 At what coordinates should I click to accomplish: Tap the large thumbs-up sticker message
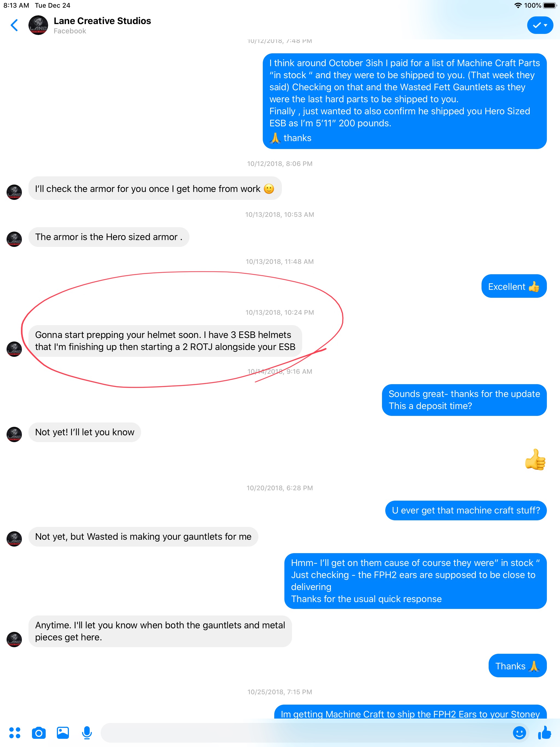pos(535,459)
